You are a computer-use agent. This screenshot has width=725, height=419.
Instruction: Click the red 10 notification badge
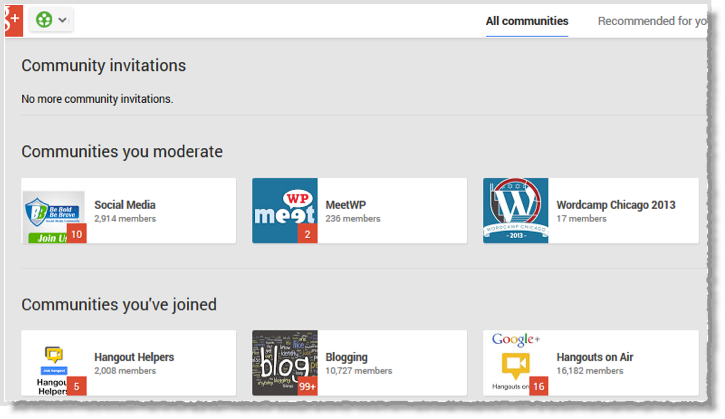point(77,234)
